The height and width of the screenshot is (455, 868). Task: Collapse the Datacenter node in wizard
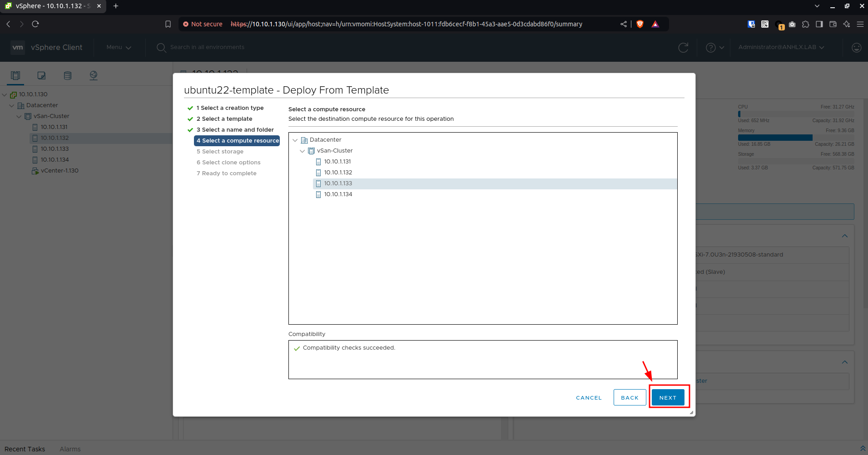(295, 140)
